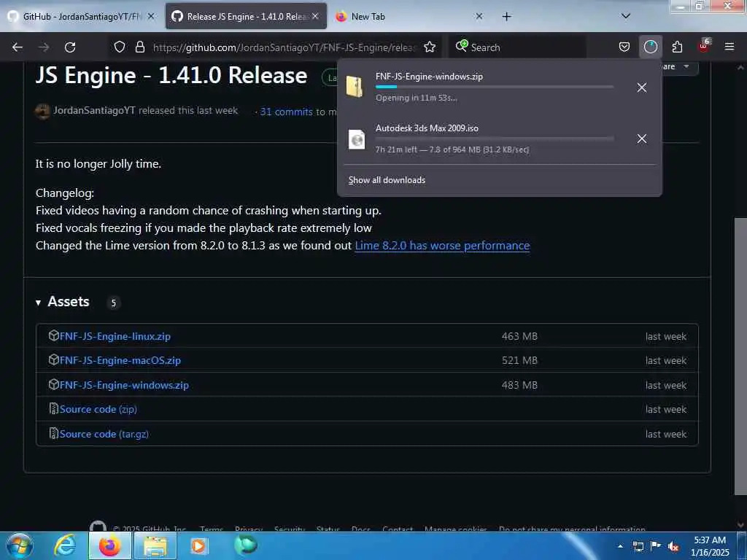Open the network tray icon
The width and height of the screenshot is (747, 560).
click(x=638, y=547)
